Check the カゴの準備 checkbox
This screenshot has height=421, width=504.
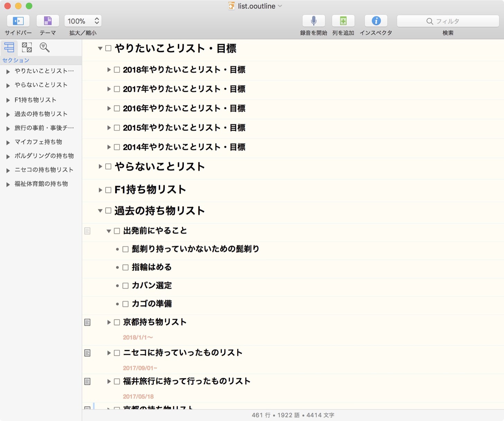click(126, 304)
